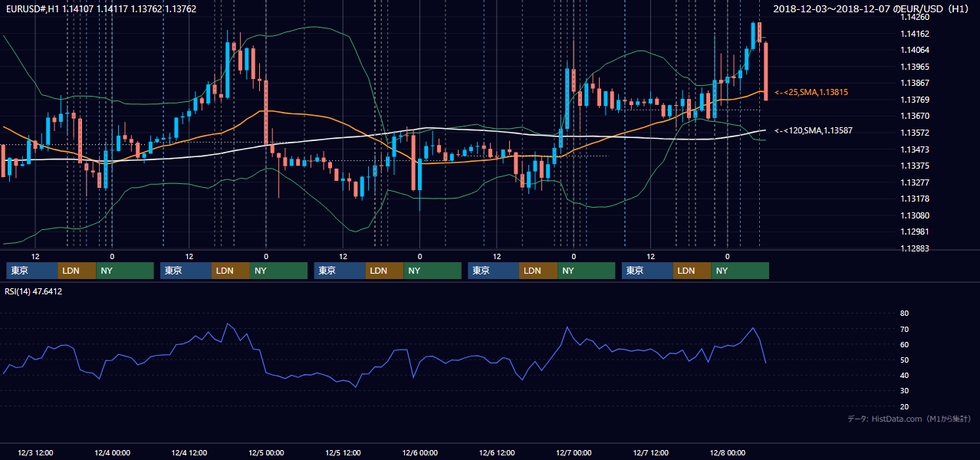This screenshot has width=980, height=460.
Task: Click price level 1.13965 on the axis
Action: pyautogui.click(x=915, y=67)
